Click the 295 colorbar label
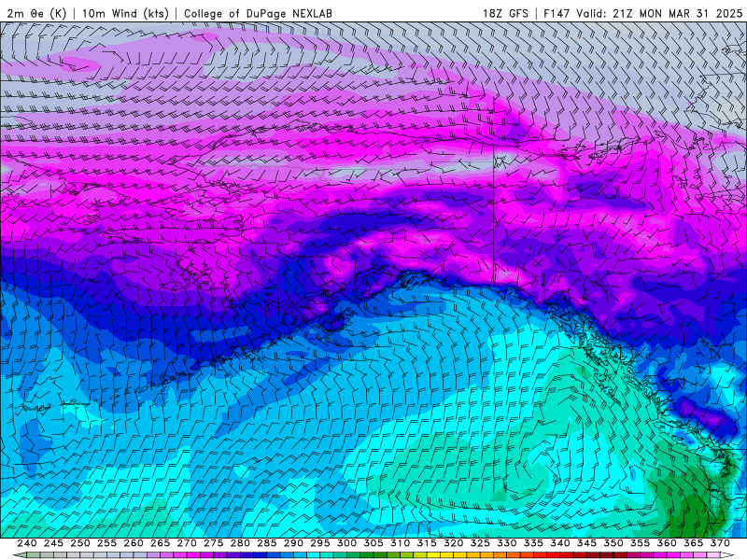The height and width of the screenshot is (560, 747). pos(320,543)
